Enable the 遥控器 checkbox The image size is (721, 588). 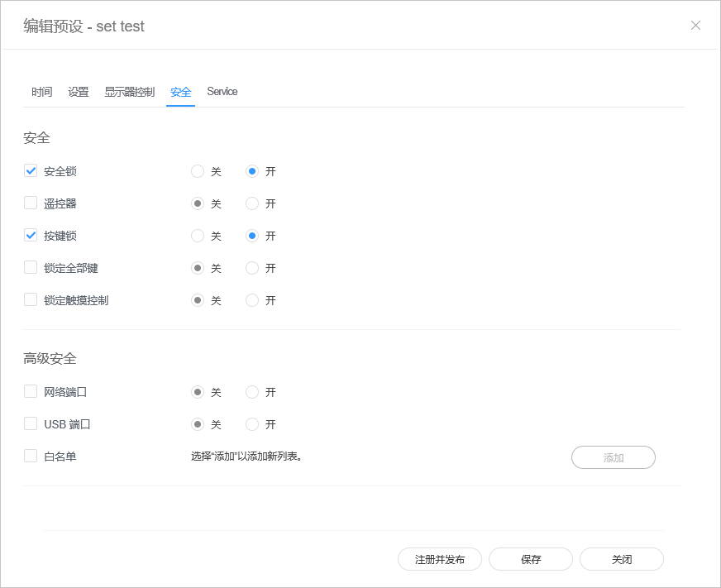coord(31,203)
